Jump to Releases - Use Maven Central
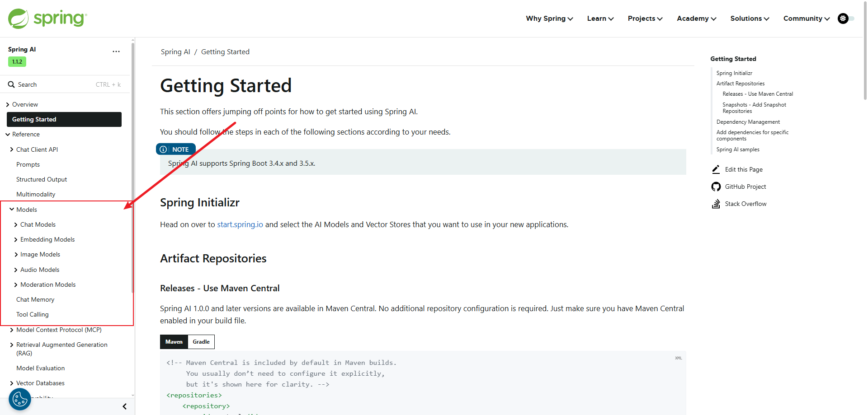 (758, 94)
